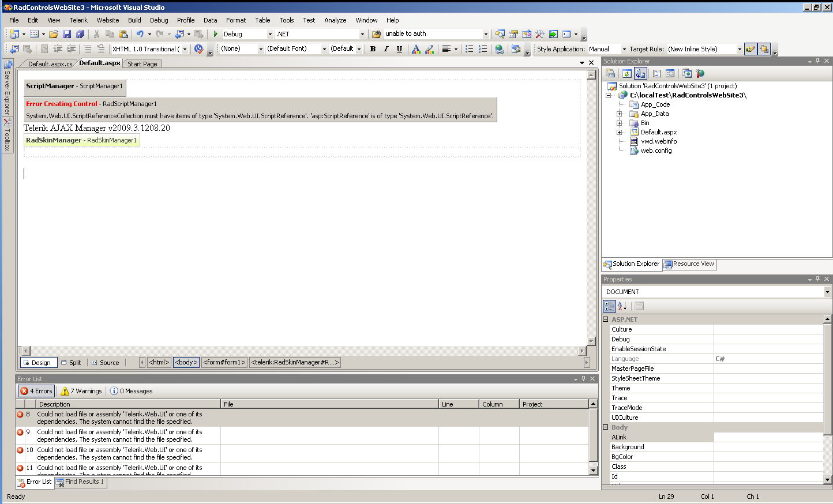Open the Build menu
Viewport: 833px width, 504px height.
[x=134, y=20]
